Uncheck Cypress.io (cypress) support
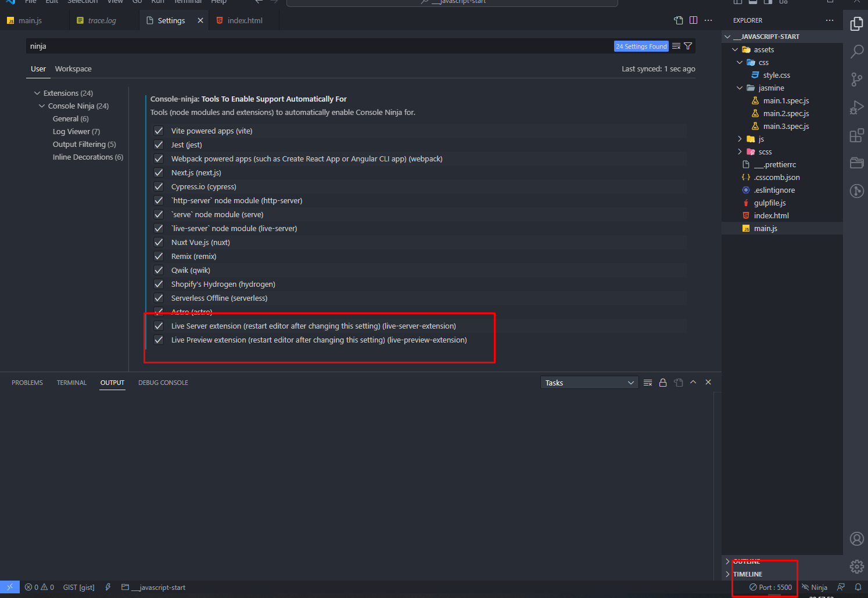The width and height of the screenshot is (868, 598). point(159,186)
